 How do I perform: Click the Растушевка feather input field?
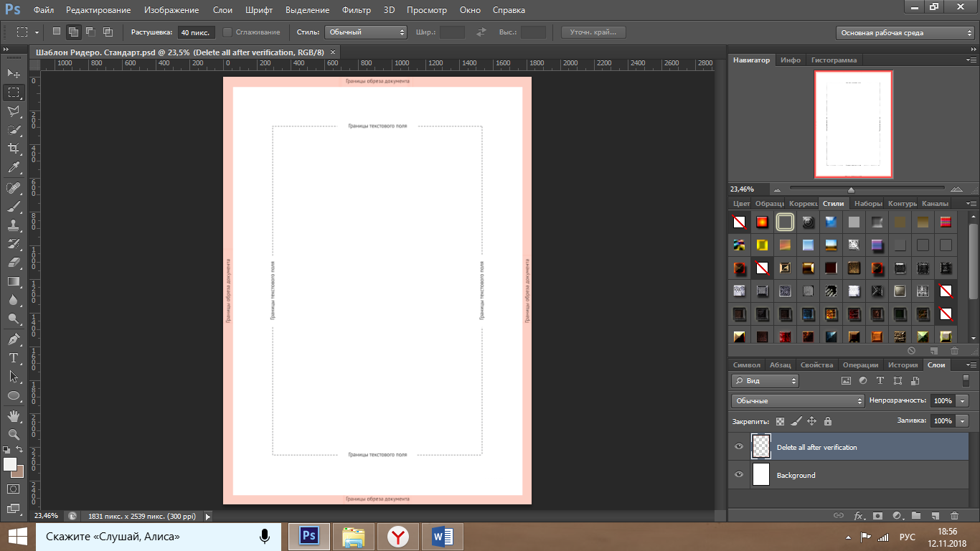tap(196, 32)
